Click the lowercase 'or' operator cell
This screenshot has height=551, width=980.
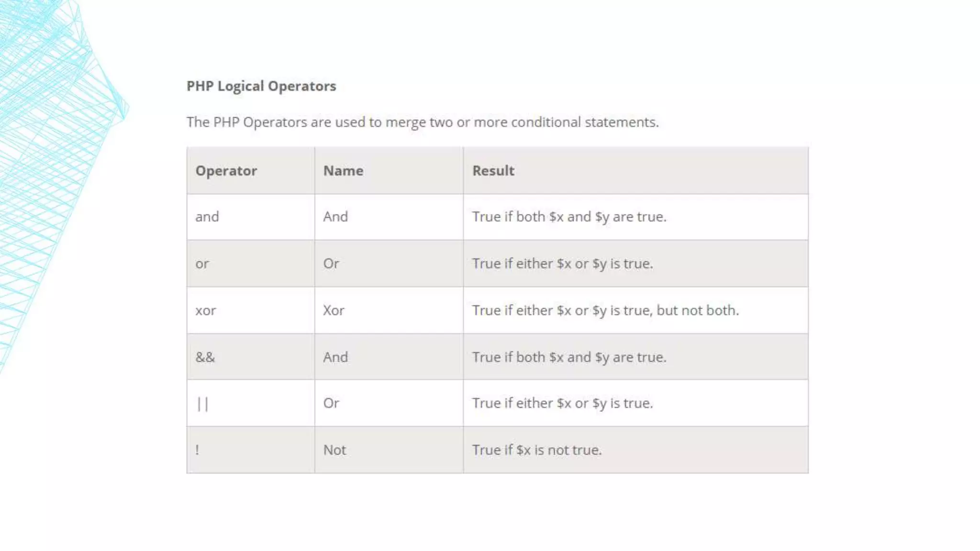[x=251, y=264]
